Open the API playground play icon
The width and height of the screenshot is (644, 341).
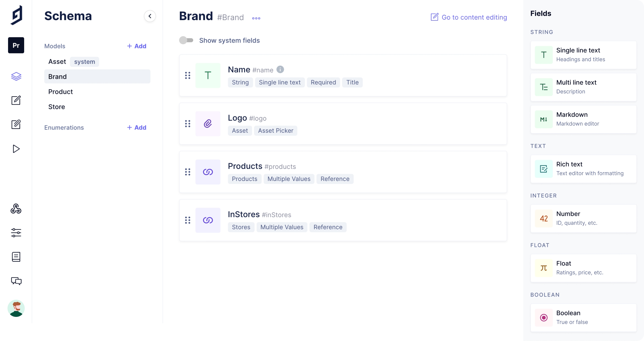(16, 149)
